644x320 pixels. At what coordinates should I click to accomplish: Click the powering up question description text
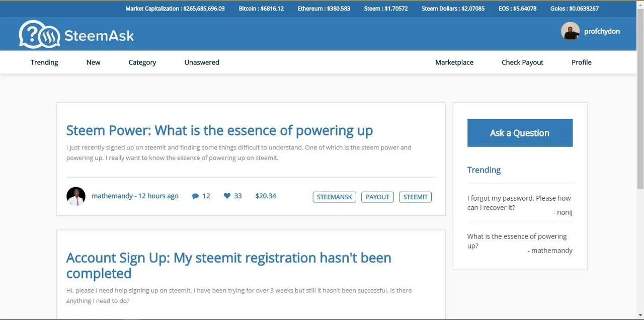tap(239, 152)
